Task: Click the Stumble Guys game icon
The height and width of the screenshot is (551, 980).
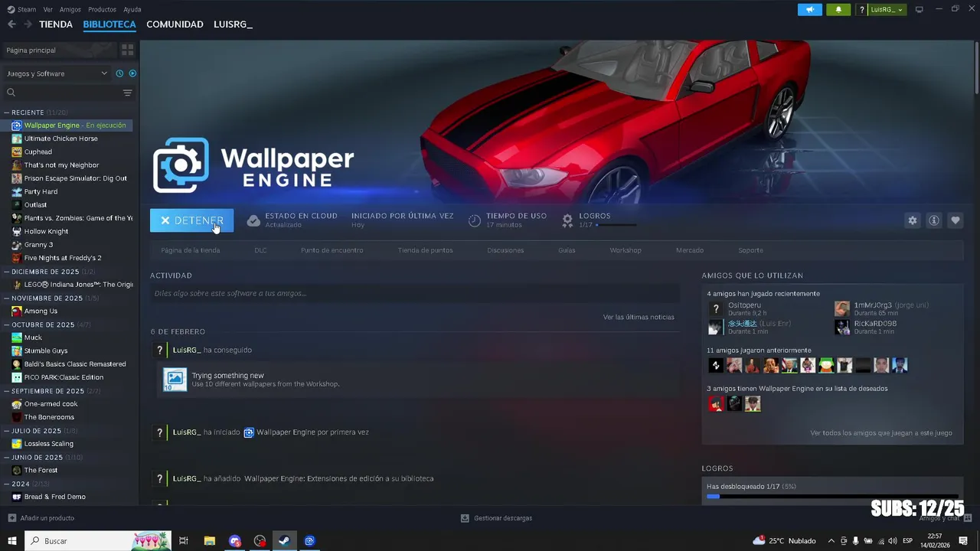Action: (x=17, y=350)
